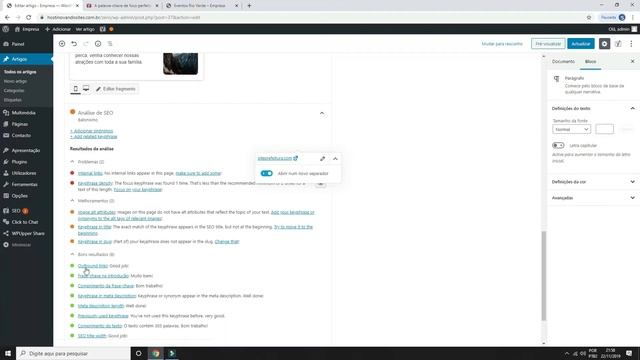This screenshot has height=360, width=640.
Task: Open the Outbound links result link
Action: (93, 266)
